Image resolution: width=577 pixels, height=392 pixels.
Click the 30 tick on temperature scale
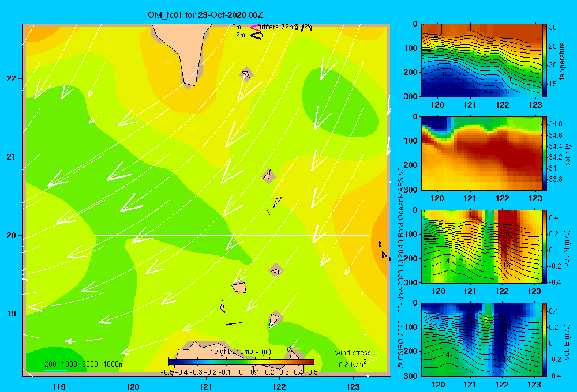(553, 28)
